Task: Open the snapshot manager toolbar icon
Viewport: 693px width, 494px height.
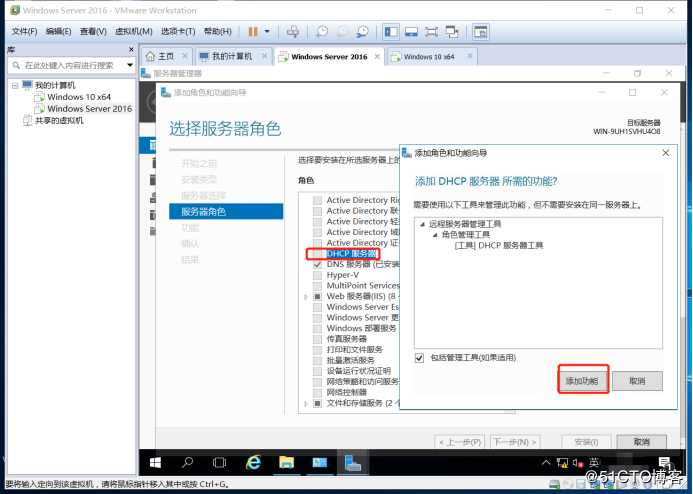Action: pos(362,31)
